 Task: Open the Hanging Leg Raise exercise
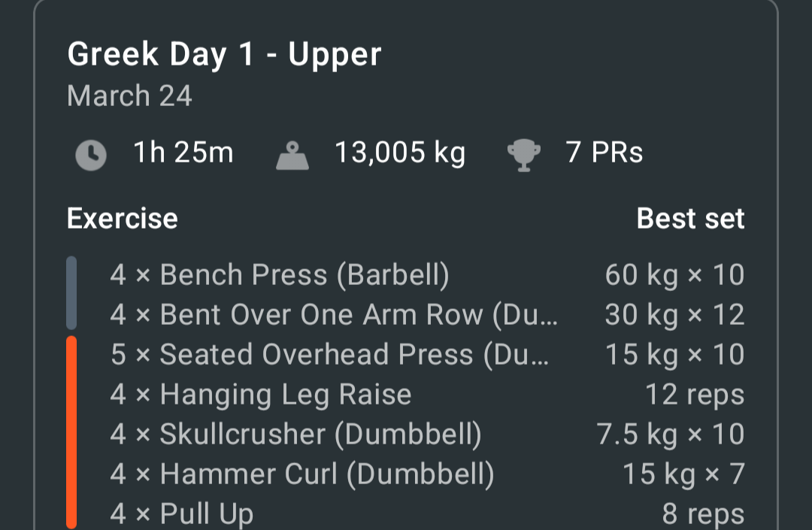pyautogui.click(x=405, y=395)
